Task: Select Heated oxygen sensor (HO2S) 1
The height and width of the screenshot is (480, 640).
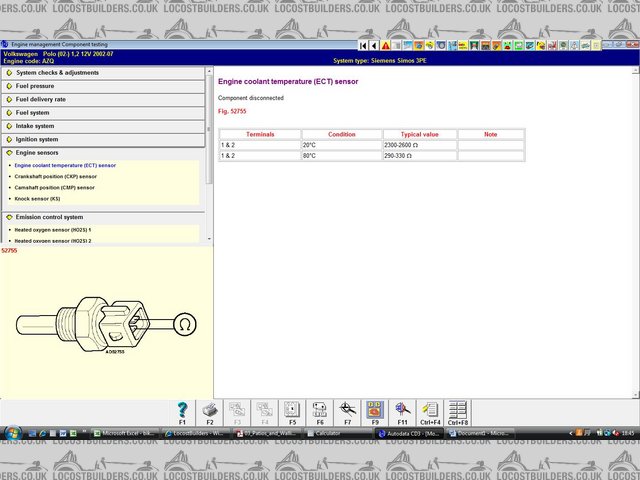Action: pos(53,230)
